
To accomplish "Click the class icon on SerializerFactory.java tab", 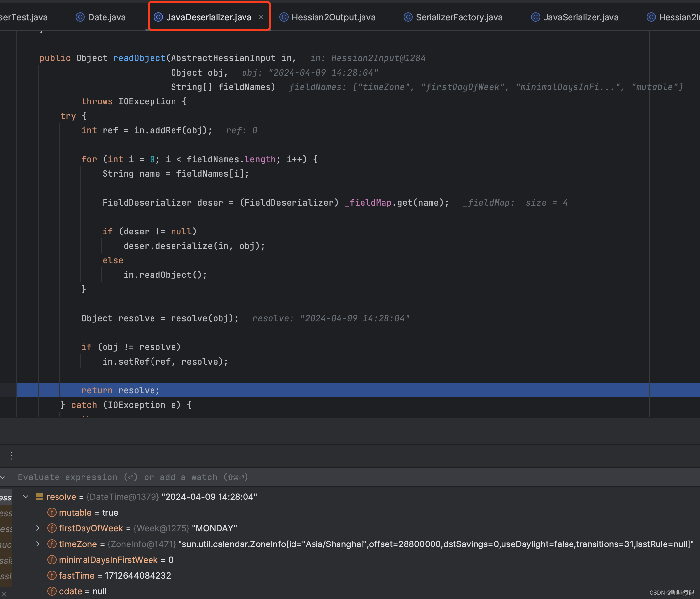I will [408, 17].
